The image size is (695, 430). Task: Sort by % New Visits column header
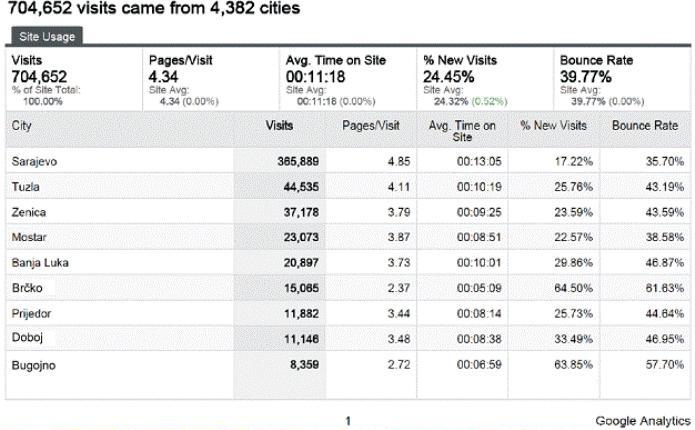(553, 126)
